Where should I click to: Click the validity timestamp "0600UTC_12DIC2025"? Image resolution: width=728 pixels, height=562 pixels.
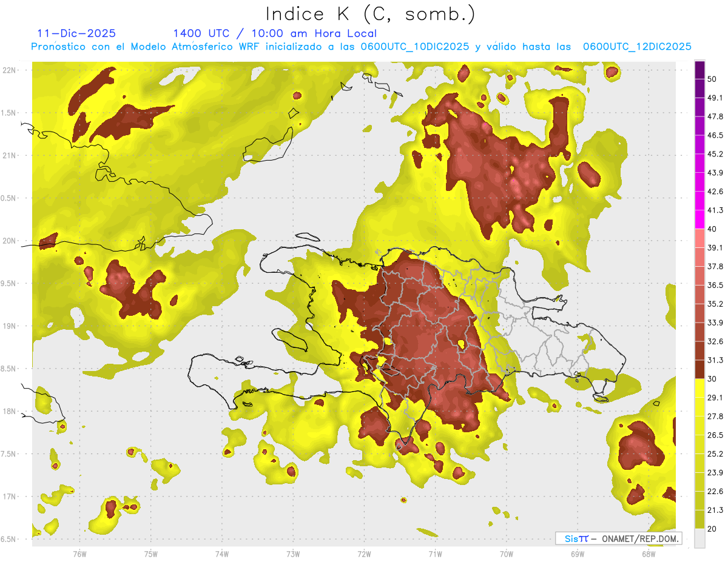tap(638, 47)
